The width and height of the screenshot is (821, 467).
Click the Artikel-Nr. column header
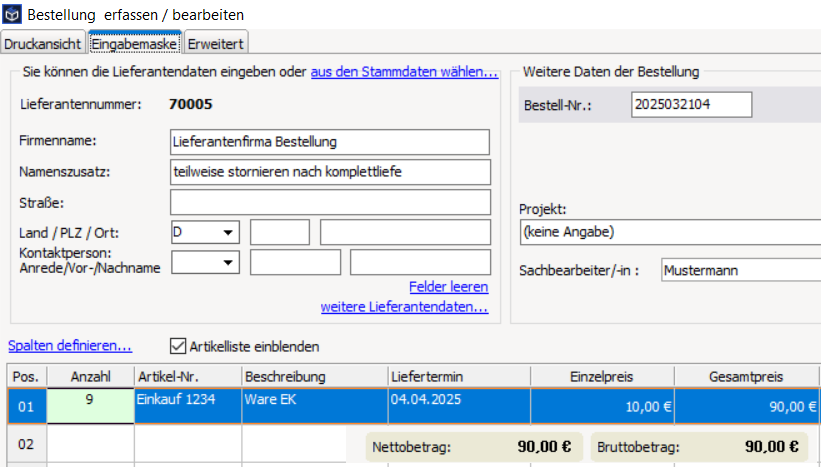(188, 376)
